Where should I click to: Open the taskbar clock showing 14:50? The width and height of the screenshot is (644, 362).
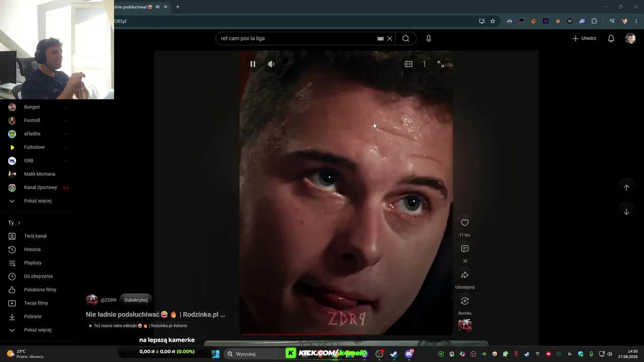[628, 354]
